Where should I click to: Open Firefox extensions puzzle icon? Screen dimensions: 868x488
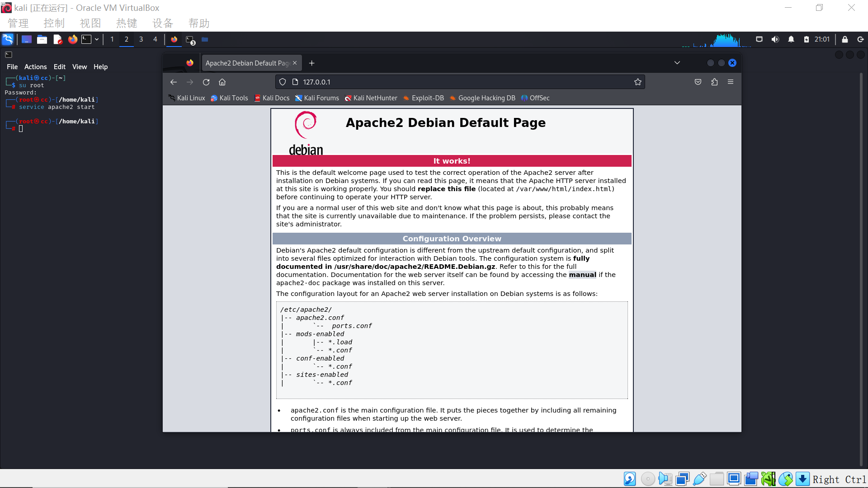[714, 82]
